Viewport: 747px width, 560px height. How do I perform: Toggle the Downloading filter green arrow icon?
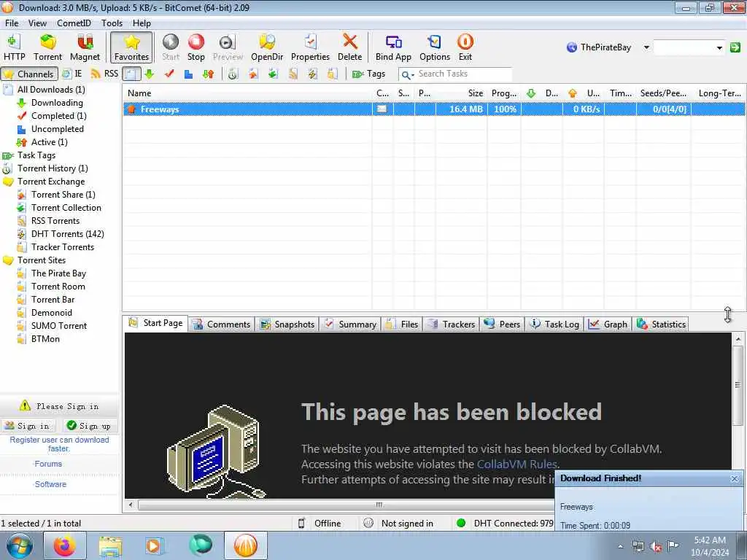coord(150,74)
